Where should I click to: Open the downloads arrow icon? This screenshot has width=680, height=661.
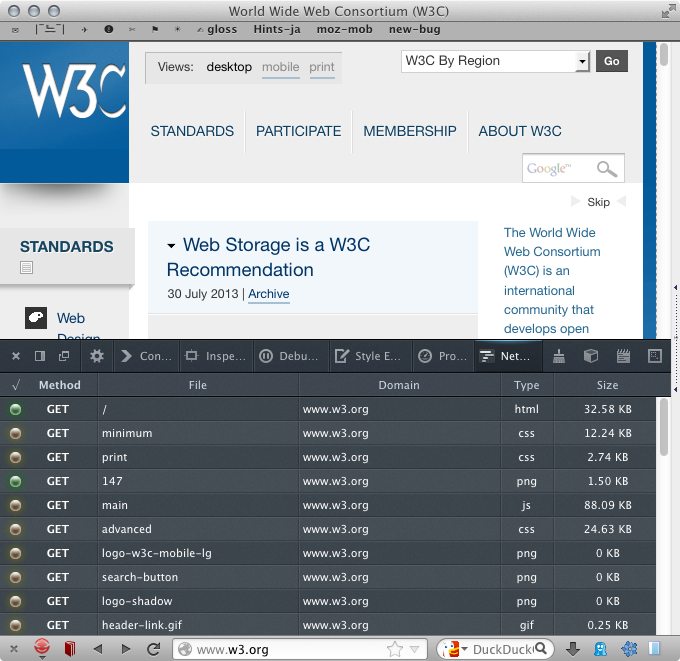[573, 649]
